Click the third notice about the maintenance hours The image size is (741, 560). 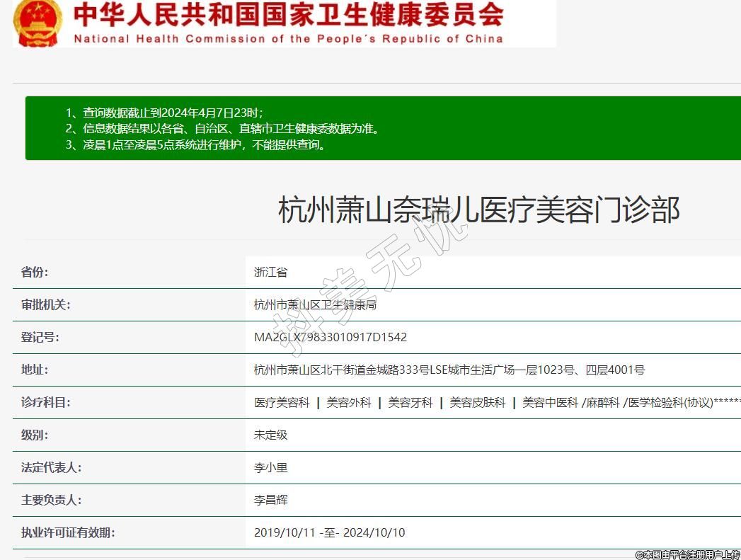(195, 145)
